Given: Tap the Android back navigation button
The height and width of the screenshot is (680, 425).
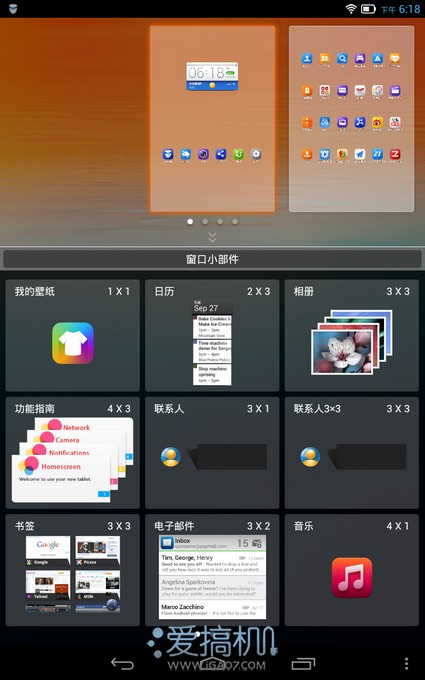Looking at the screenshot, I should [x=122, y=664].
